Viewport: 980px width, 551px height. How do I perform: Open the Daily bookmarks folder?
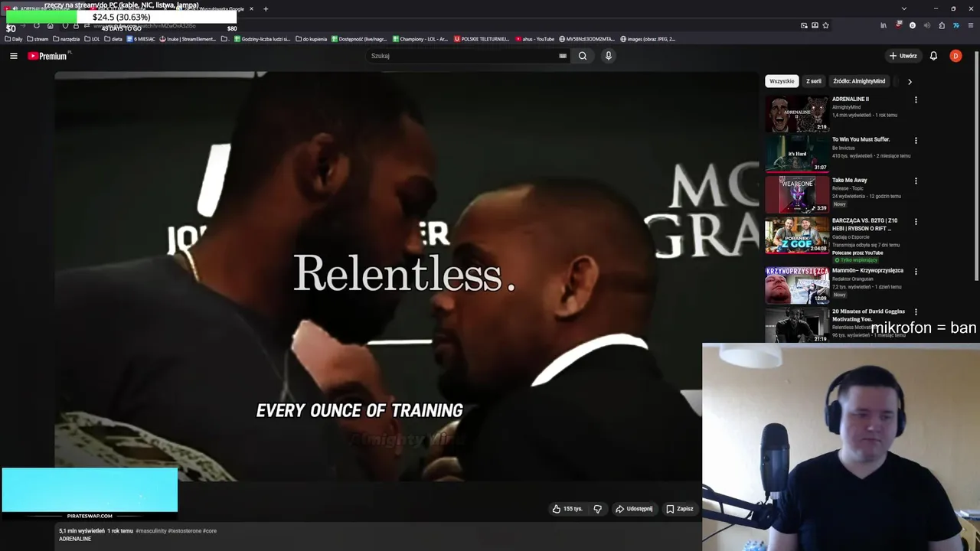[x=14, y=39]
